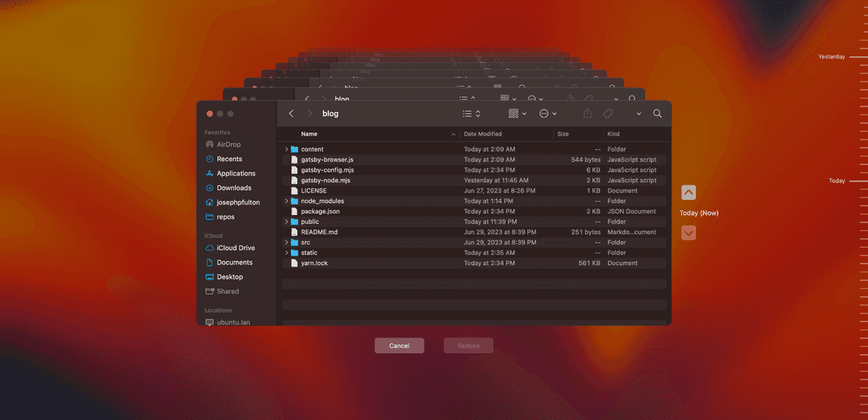This screenshot has height=420, width=868.
Task: Open the list view options dropdown
Action: pyautogui.click(x=470, y=114)
